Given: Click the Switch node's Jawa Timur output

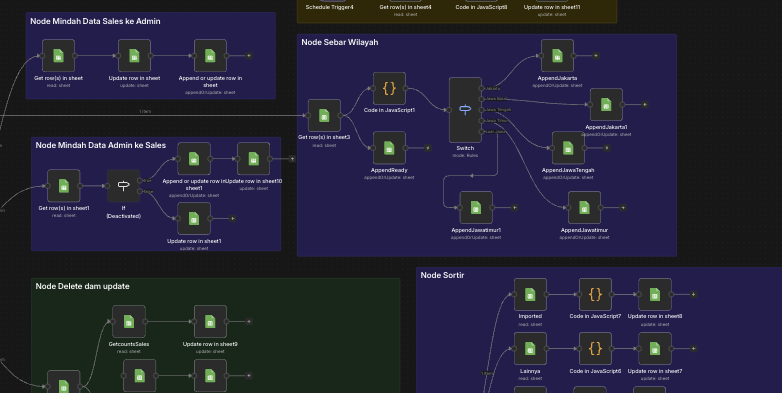Looking at the screenshot, I should pyautogui.click(x=482, y=121).
